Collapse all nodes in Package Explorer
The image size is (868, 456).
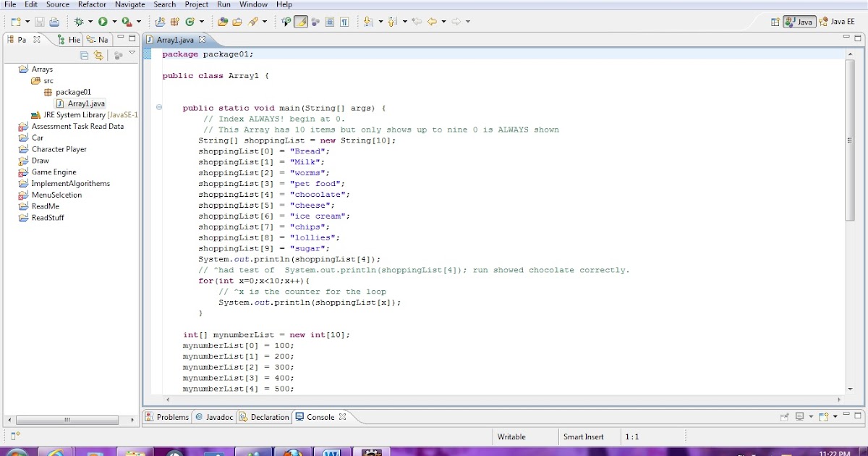click(84, 55)
